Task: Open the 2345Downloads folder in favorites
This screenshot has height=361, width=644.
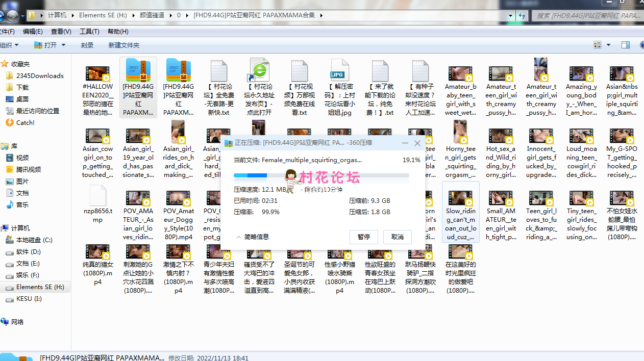Action: click(39, 75)
